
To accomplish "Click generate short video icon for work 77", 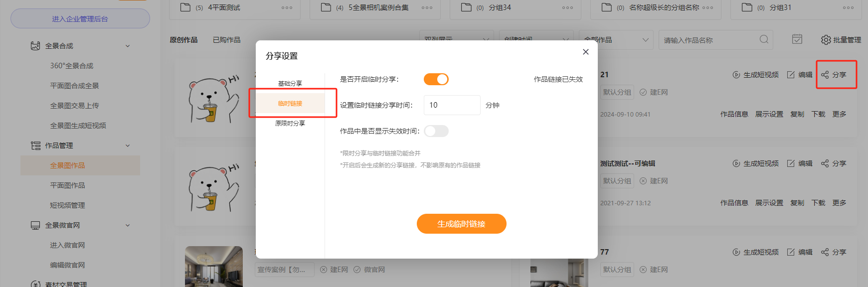I will 736,252.
